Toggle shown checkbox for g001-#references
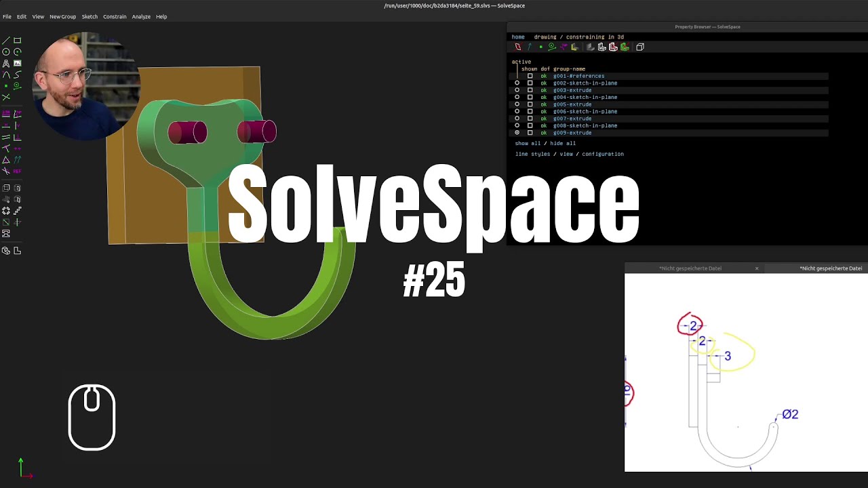The width and height of the screenshot is (868, 488). [x=530, y=76]
